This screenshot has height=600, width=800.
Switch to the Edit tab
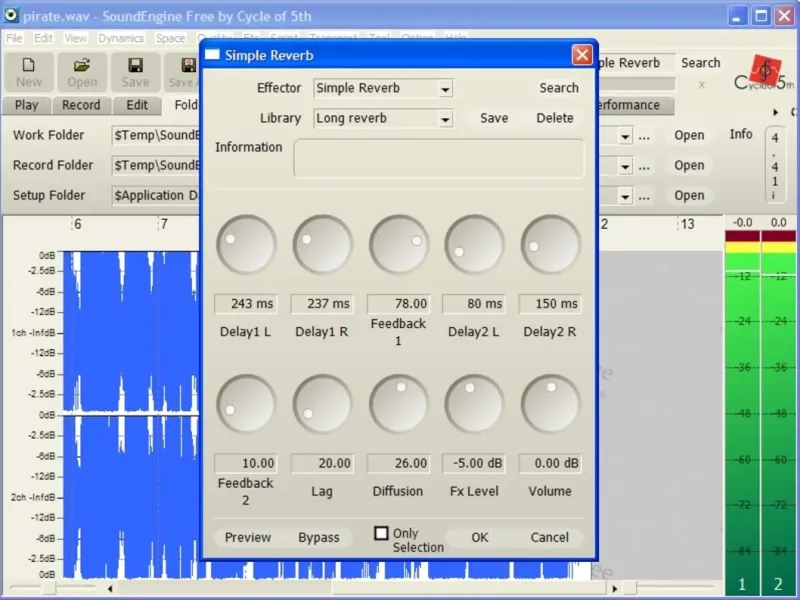(x=137, y=105)
